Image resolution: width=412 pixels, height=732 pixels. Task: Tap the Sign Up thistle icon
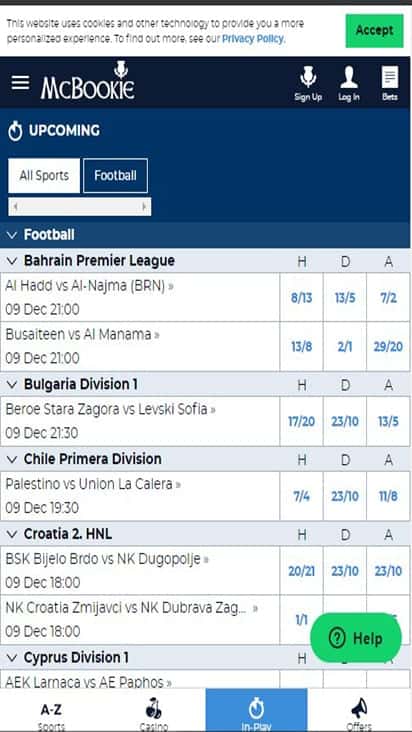(x=308, y=77)
